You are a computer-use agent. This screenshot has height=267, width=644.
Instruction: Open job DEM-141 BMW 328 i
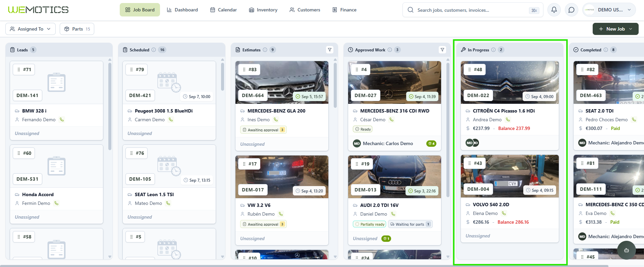(56, 100)
